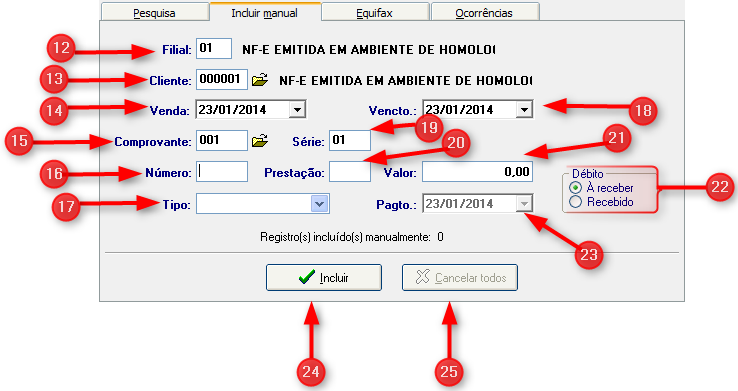The image size is (738, 391).
Task: Click the Prestação input field
Action: (x=350, y=172)
